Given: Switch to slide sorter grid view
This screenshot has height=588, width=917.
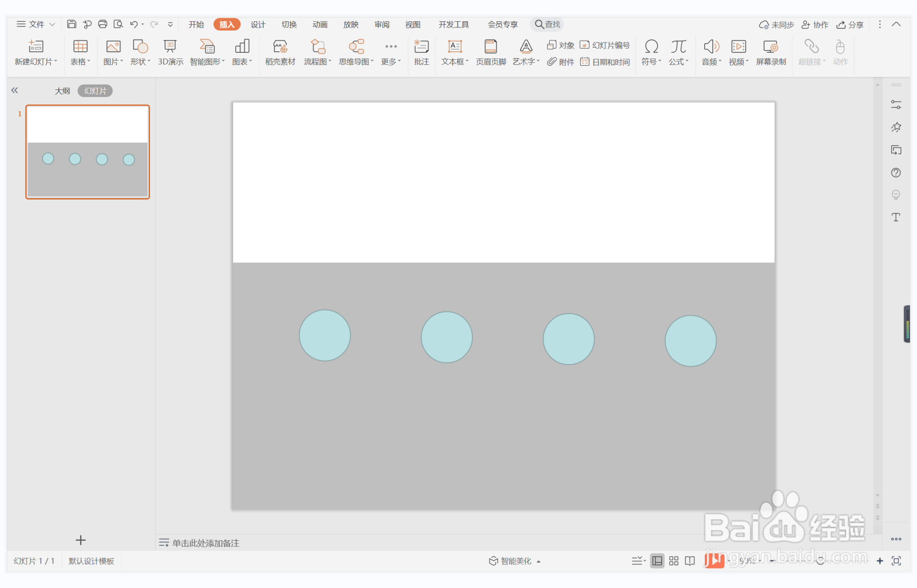Looking at the screenshot, I should (674, 561).
